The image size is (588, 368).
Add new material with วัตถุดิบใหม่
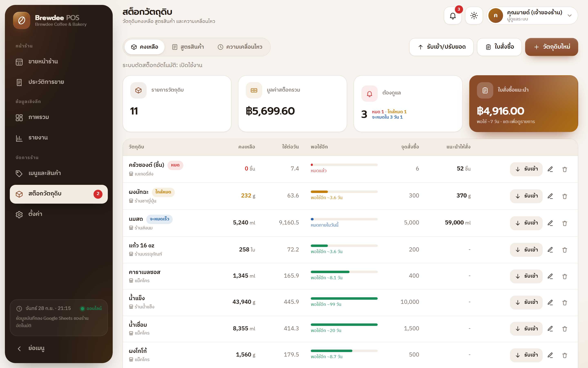[551, 47]
